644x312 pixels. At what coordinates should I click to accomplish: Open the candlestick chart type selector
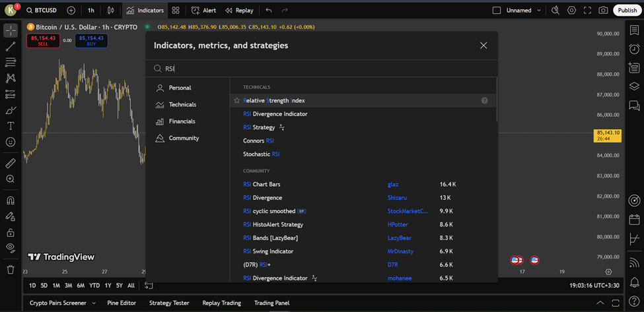[110, 11]
